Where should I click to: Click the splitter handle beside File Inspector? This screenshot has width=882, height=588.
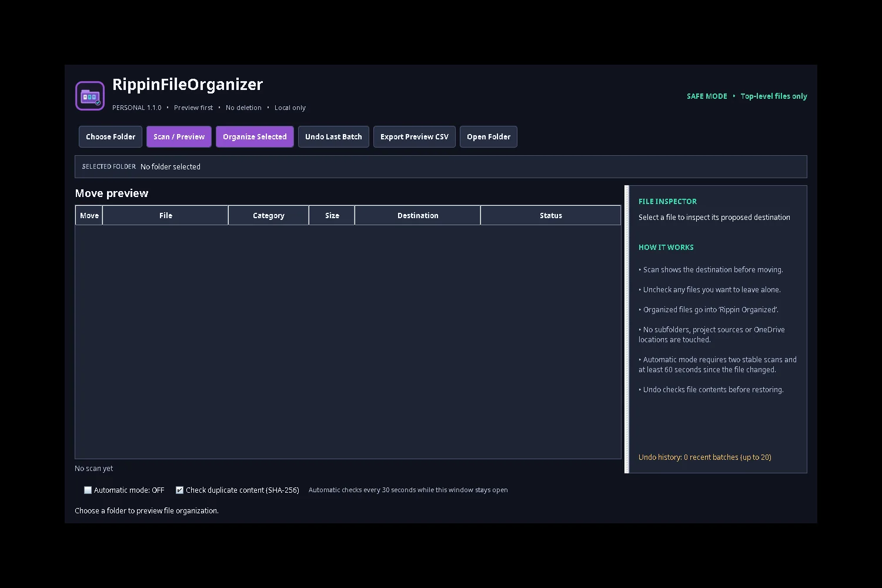(x=627, y=329)
